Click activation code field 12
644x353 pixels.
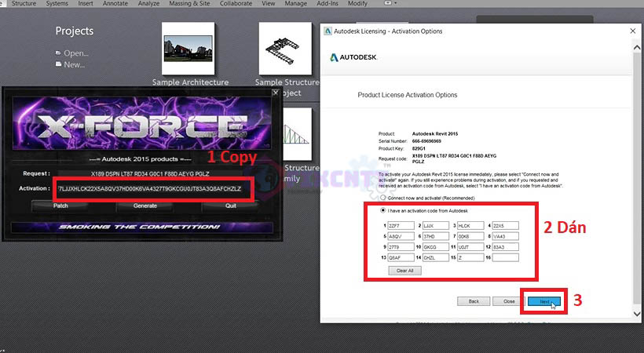point(506,247)
